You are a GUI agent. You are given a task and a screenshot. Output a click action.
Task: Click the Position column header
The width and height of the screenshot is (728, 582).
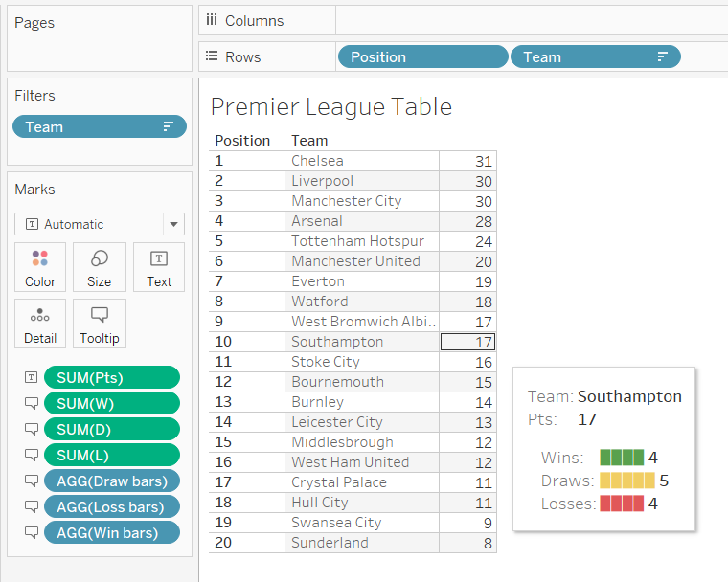pos(242,140)
